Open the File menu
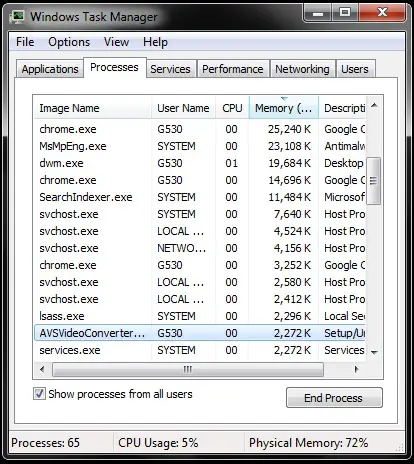This screenshot has height=464, width=414. coord(25,42)
